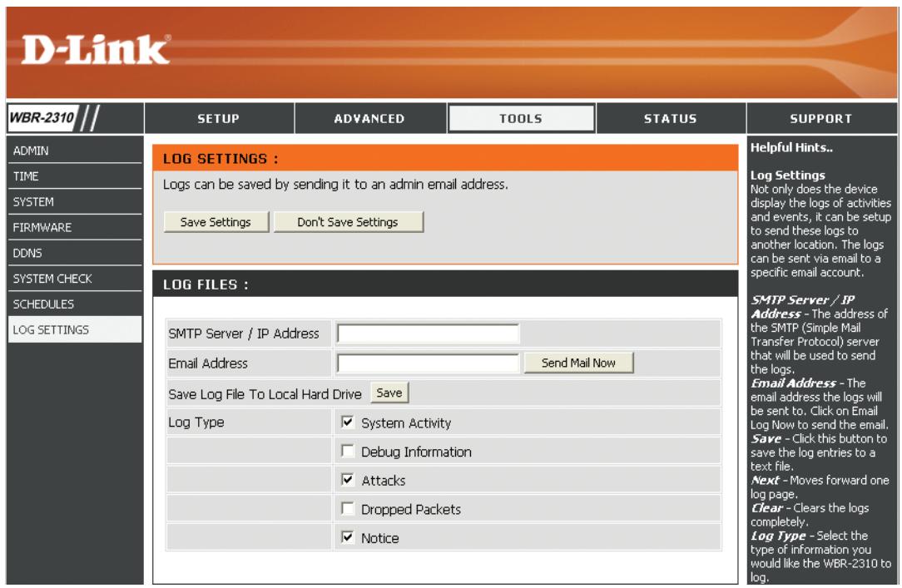Focus the SMTP Server / IP Address field
The width and height of the screenshot is (902, 588).
coord(428,334)
